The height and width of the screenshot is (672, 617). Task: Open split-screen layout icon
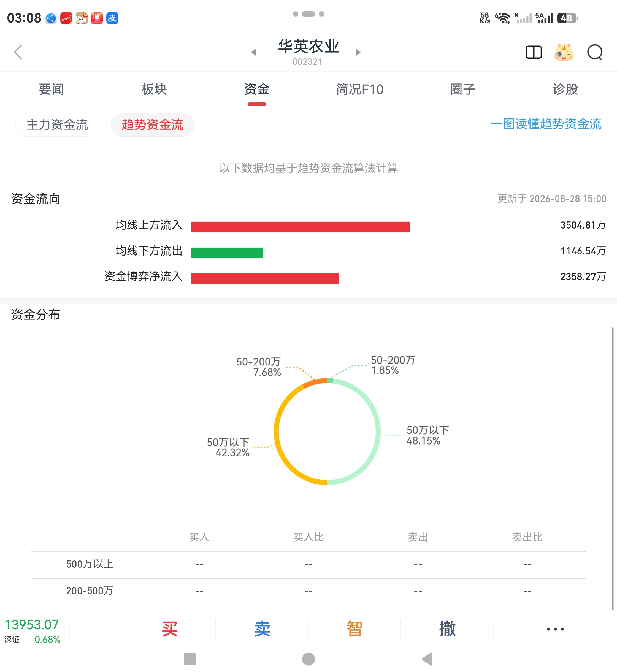[x=534, y=52]
